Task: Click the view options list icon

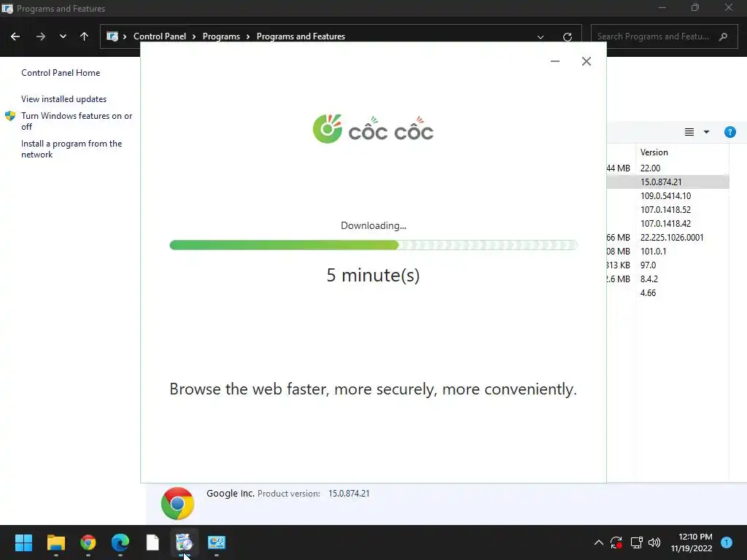Action: click(x=689, y=132)
